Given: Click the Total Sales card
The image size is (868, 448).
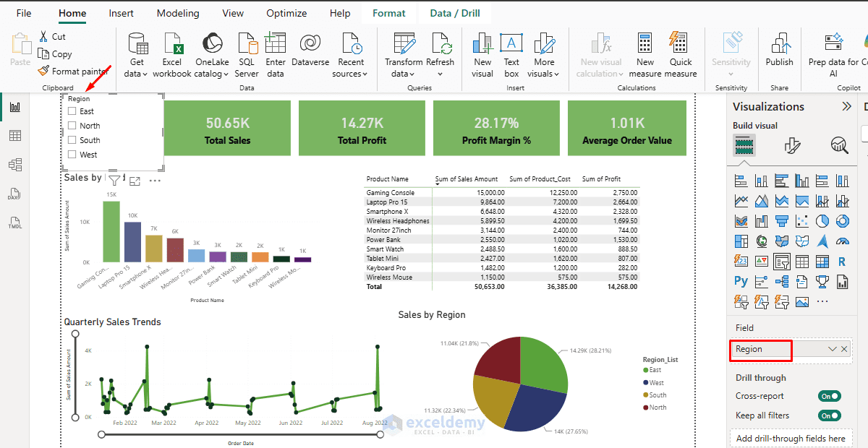Looking at the screenshot, I should [228, 129].
